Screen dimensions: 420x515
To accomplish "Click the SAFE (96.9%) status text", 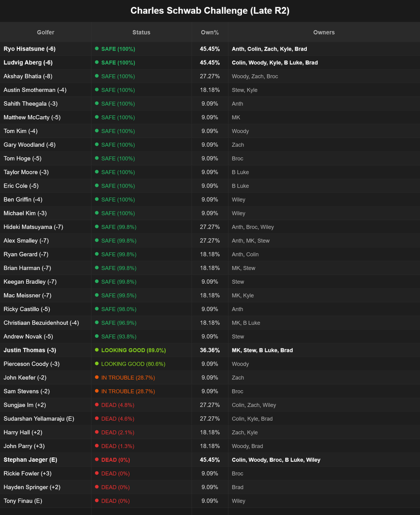I will (x=119, y=323).
